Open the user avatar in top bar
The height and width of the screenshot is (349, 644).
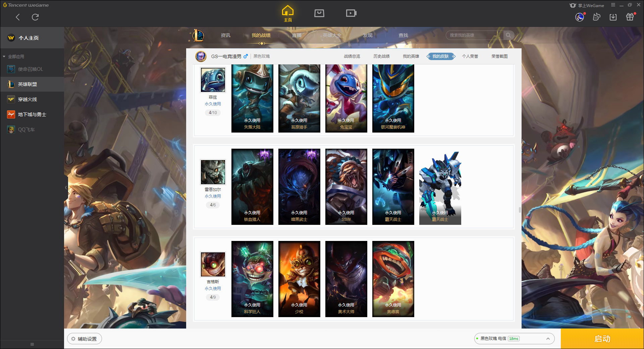tap(580, 17)
